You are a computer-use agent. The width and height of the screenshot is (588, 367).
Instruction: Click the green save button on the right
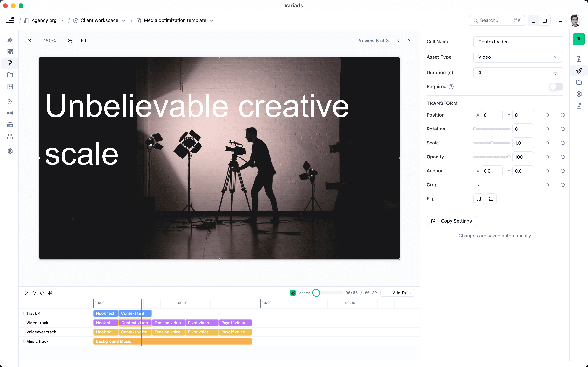579,39
